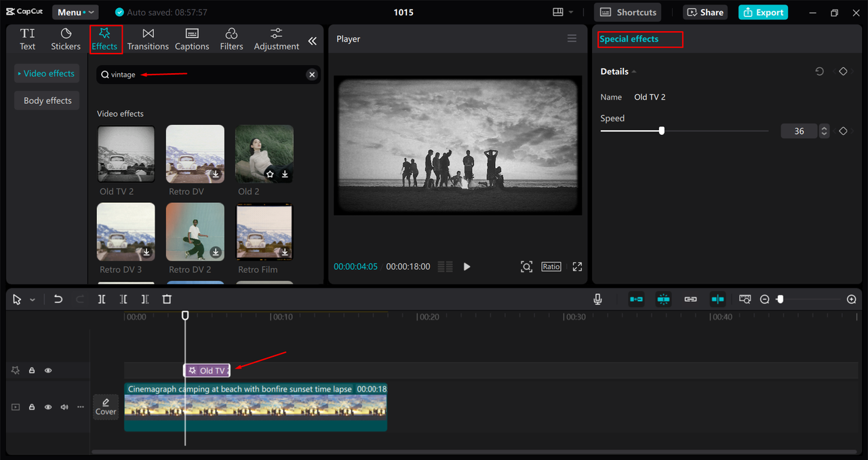Open the Menu dropdown
The height and width of the screenshot is (460, 868).
pyautogui.click(x=75, y=12)
